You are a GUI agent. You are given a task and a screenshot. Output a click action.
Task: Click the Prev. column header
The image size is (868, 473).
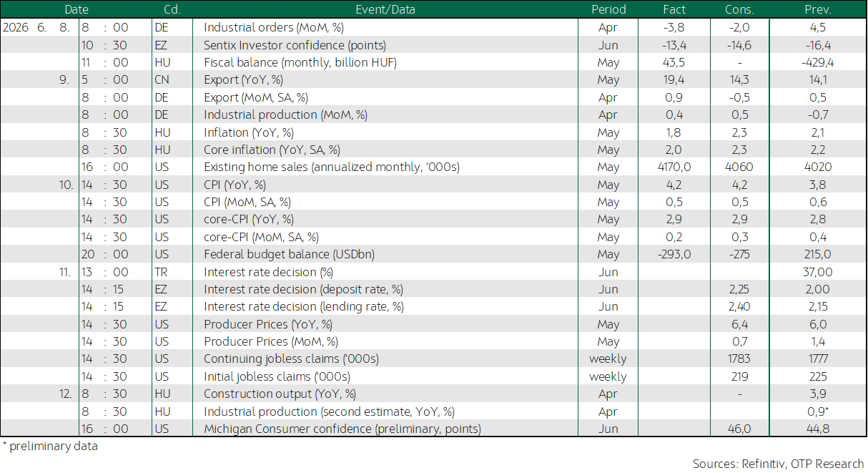818,9
